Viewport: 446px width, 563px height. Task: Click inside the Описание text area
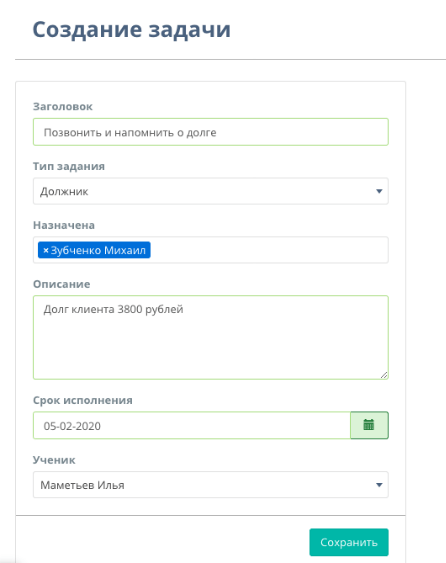(211, 338)
